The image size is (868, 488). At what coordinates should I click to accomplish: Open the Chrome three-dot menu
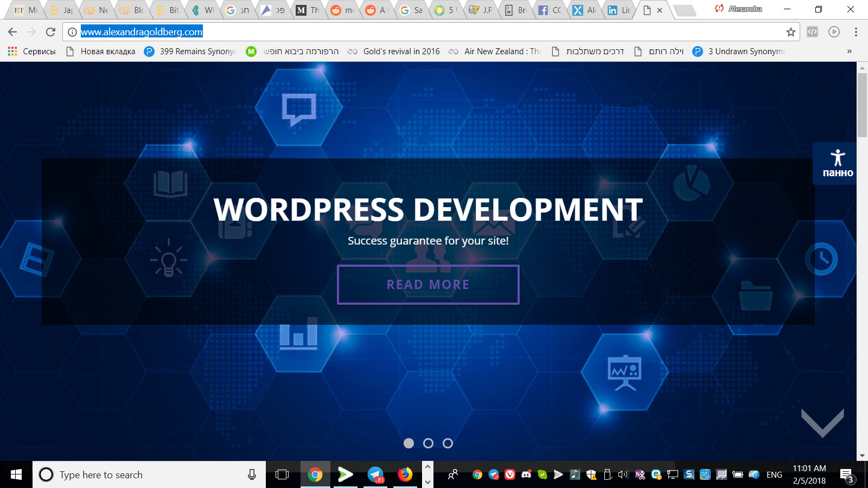click(856, 32)
